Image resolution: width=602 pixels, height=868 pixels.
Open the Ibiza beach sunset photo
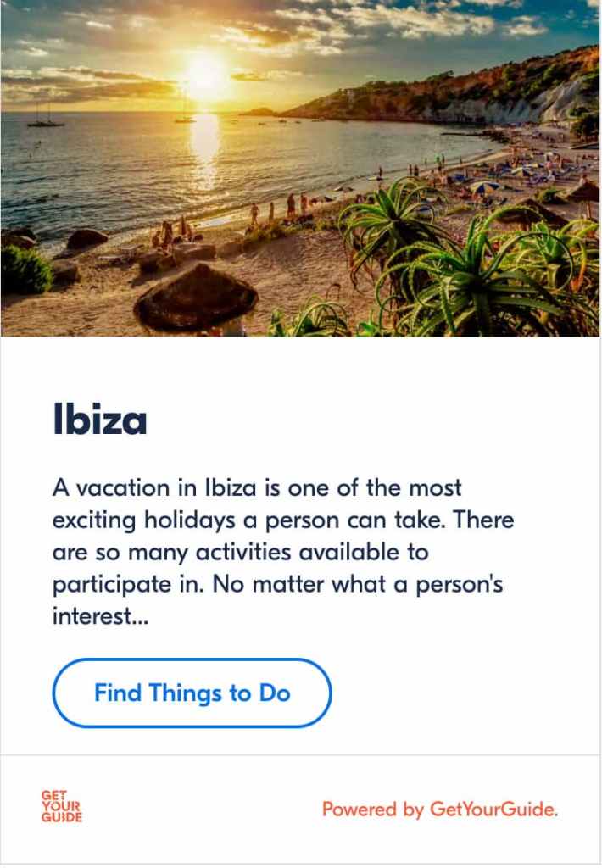(300, 168)
